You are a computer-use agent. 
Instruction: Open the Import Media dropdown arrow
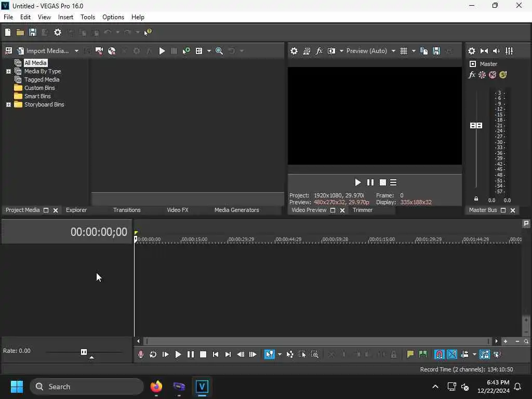pos(76,51)
